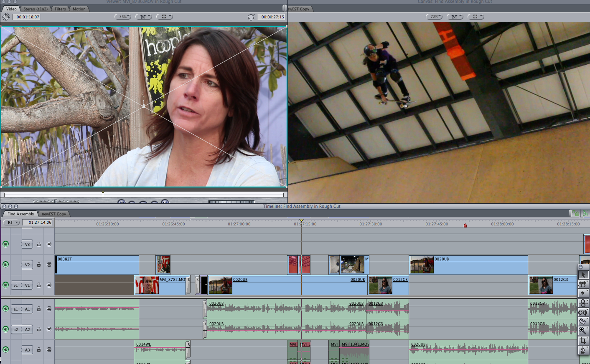This screenshot has width=590, height=364.
Task: Switch to the Filters tab
Action: [x=60, y=9]
